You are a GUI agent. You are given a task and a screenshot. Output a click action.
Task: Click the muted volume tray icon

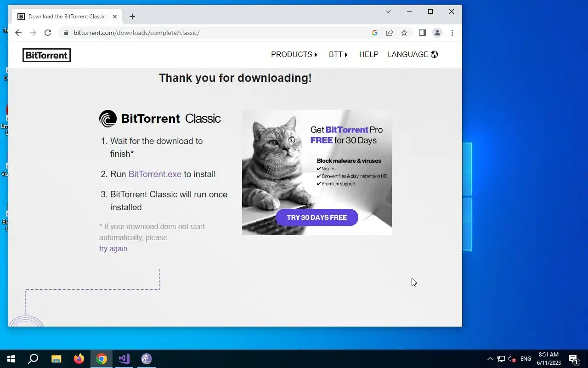[x=512, y=359]
